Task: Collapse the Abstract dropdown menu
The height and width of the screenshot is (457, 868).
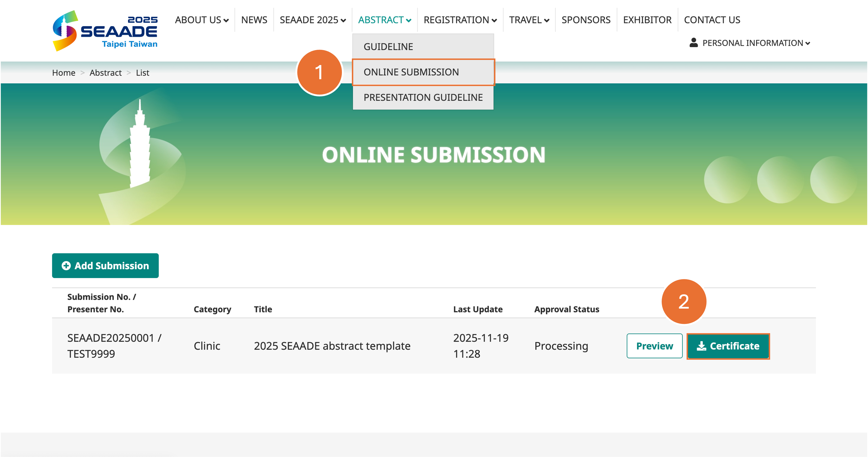Action: click(x=385, y=20)
